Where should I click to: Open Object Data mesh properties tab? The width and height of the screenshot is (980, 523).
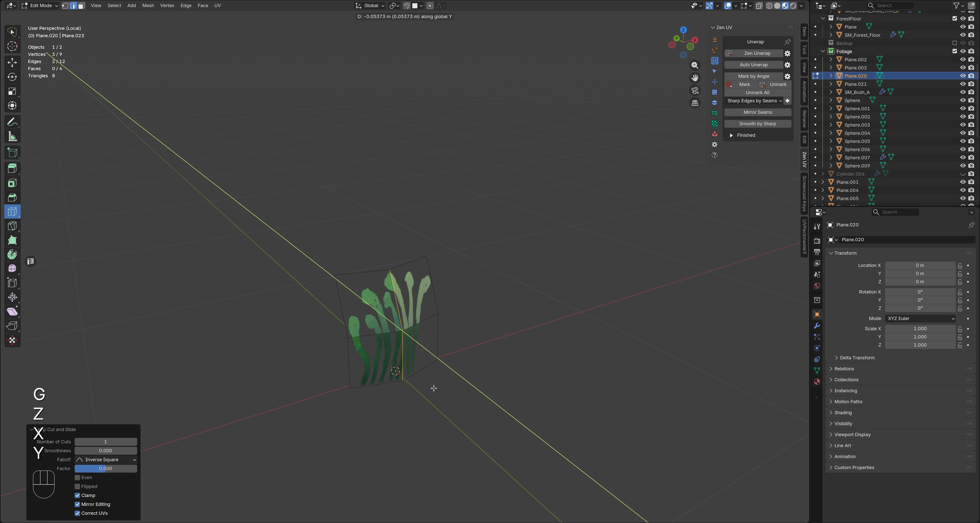817,370
